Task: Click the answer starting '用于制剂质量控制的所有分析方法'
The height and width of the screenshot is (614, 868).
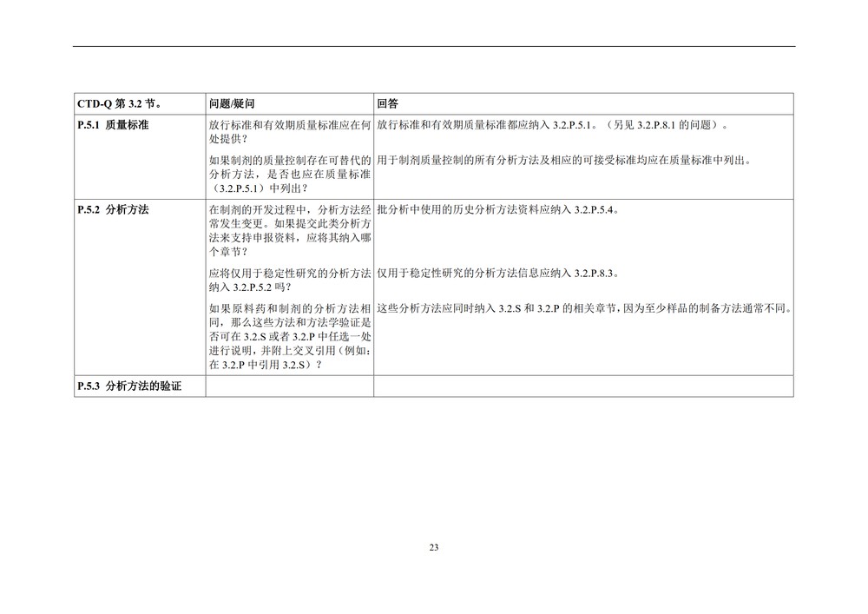Action: 565,161
